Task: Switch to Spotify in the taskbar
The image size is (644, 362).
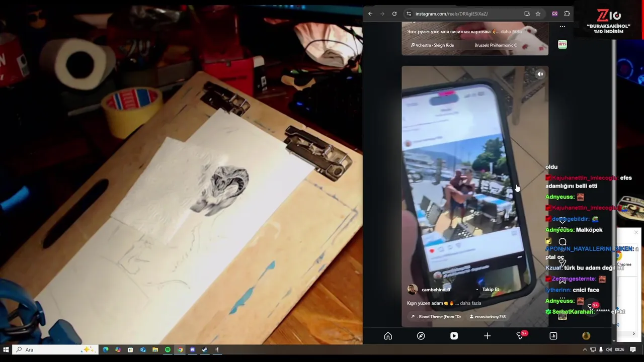Action: click(x=168, y=349)
